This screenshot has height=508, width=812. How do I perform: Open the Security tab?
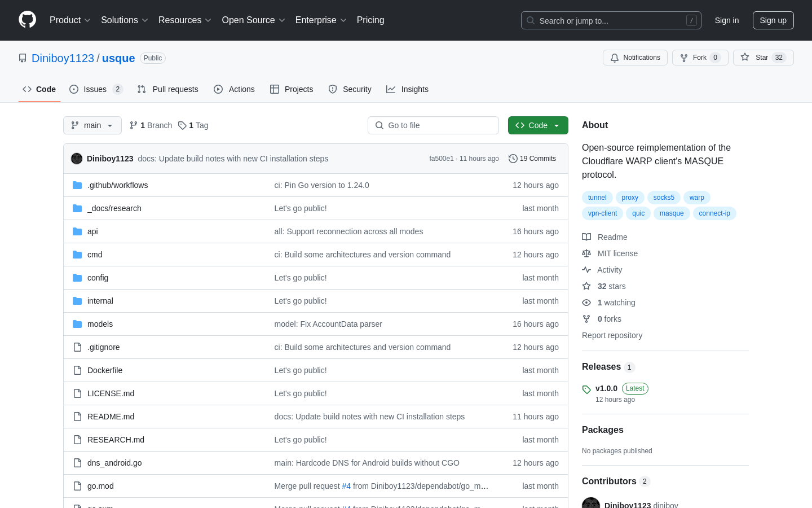click(350, 89)
